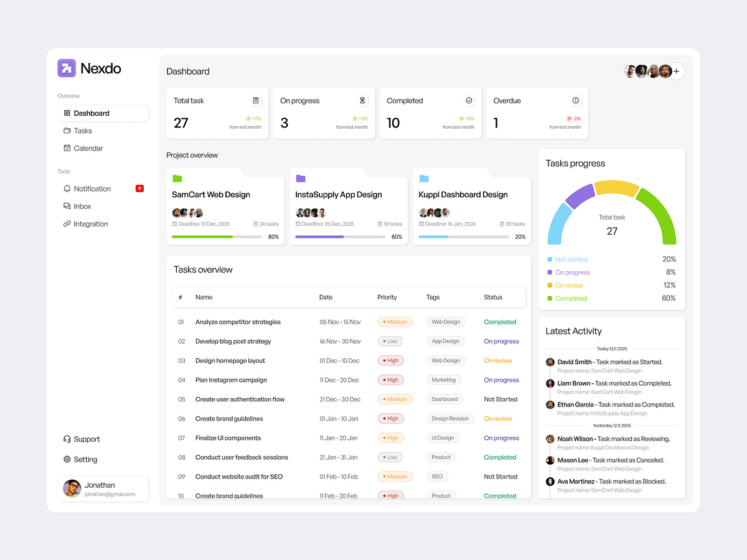Add a team member with plus button
747x560 pixels.
(x=677, y=71)
